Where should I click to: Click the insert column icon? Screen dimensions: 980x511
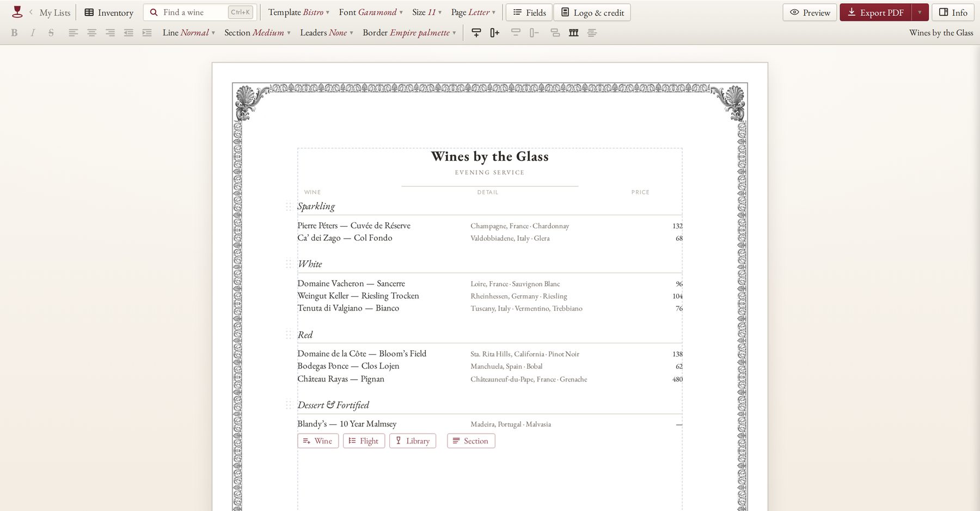pyautogui.click(x=494, y=33)
